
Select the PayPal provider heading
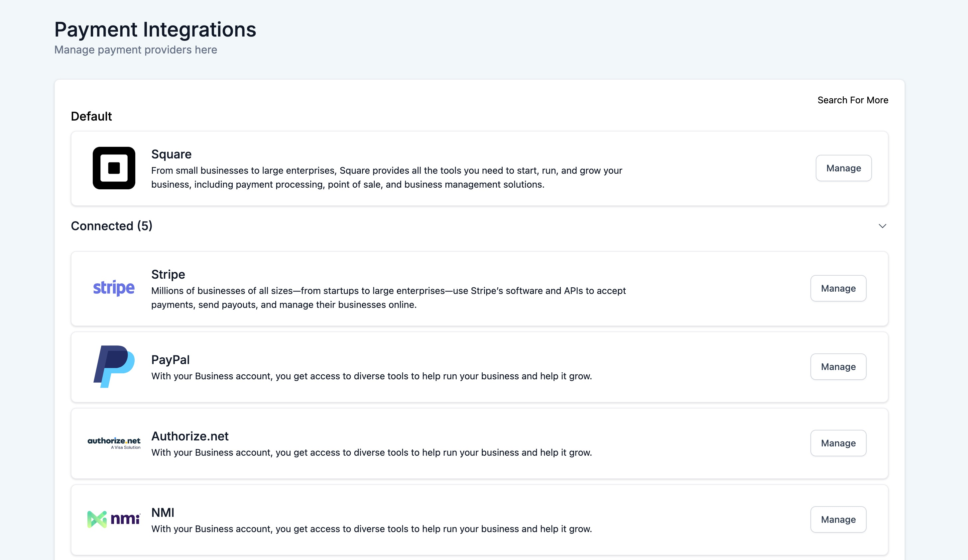[170, 360]
